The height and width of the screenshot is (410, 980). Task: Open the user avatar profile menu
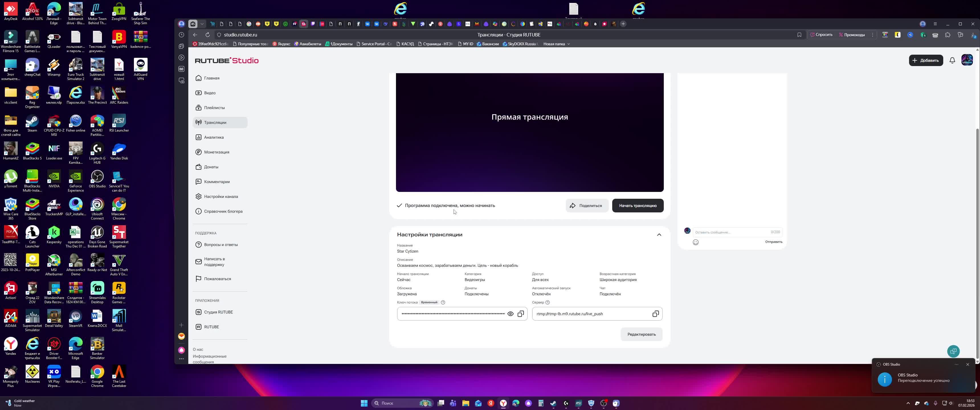967,60
